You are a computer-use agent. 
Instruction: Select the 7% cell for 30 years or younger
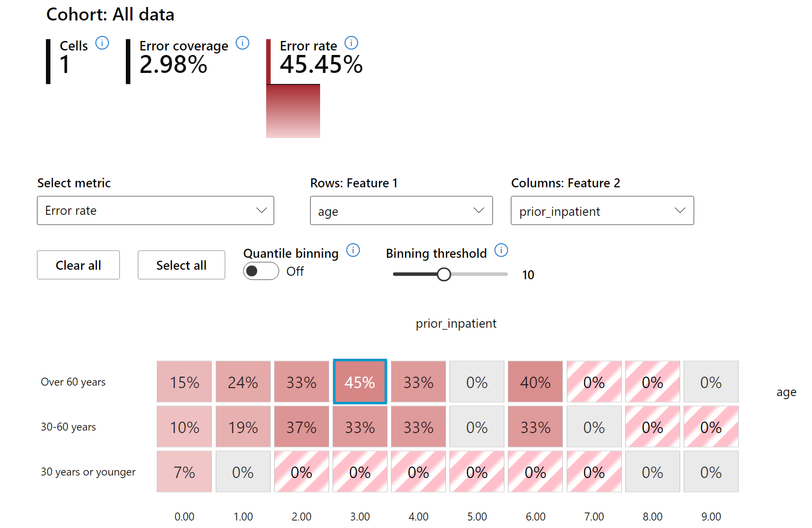(184, 472)
